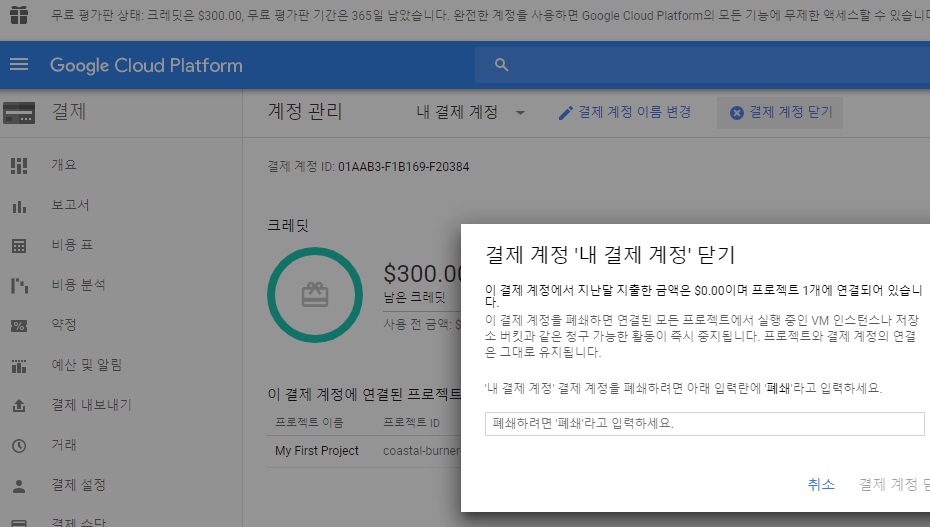
Task: Open 개요 in billing sidebar
Action: click(x=64, y=165)
